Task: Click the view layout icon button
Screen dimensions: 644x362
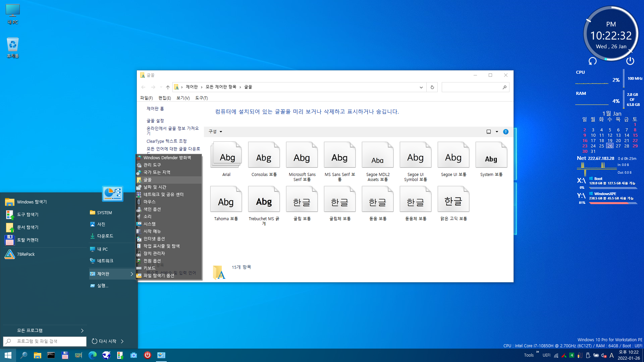Action: click(x=489, y=132)
